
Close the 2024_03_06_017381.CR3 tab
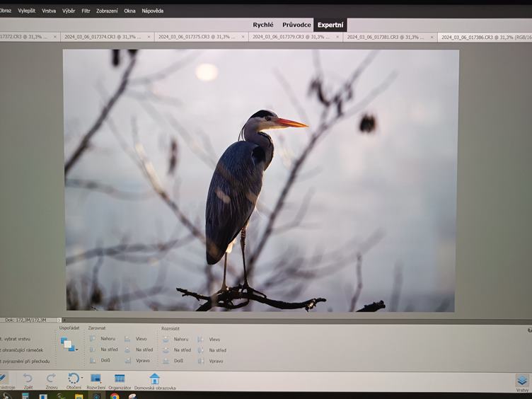432,37
